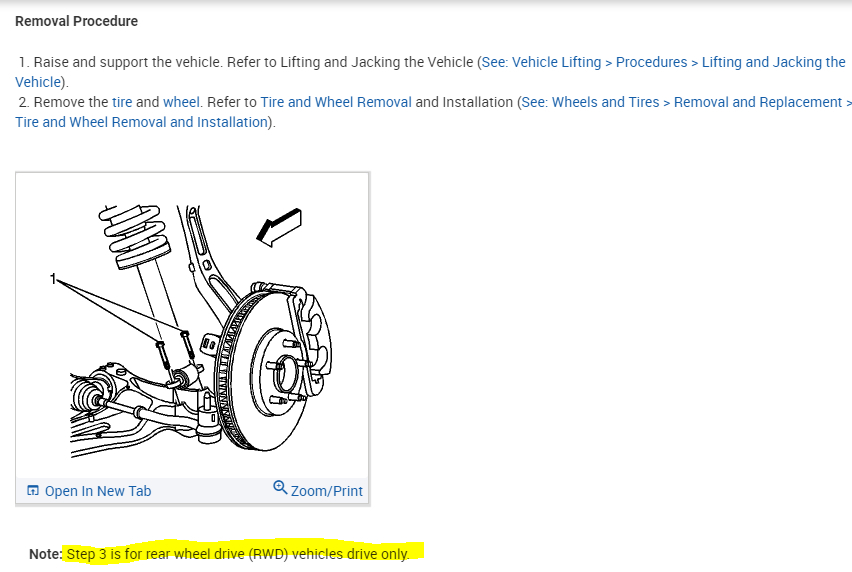Open Tire and Wheel Removal and Installation link

click(x=141, y=122)
